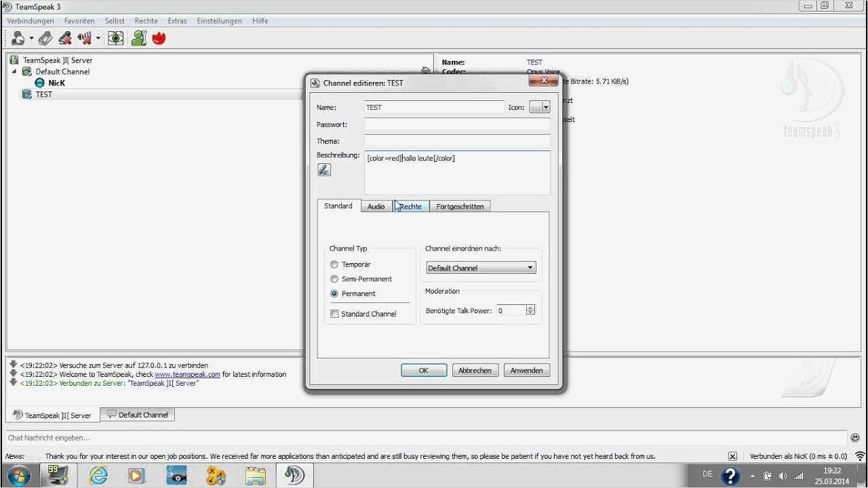The image size is (868, 488).
Task: Open the mute status toolbar dropdown arrow
Action: click(x=98, y=38)
